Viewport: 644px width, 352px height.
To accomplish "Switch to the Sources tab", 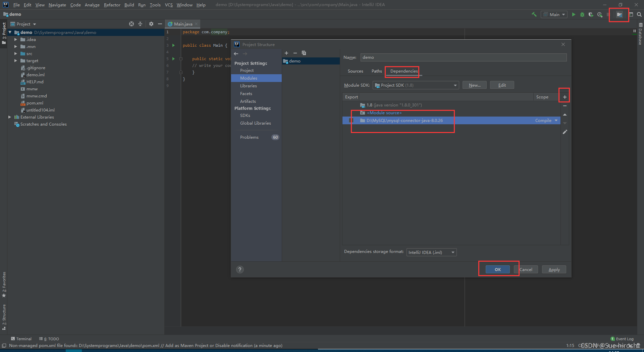I will point(356,71).
